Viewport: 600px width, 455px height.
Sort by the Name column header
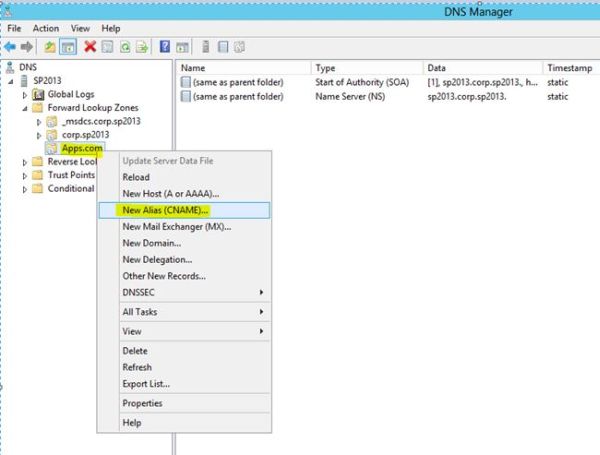(x=244, y=68)
